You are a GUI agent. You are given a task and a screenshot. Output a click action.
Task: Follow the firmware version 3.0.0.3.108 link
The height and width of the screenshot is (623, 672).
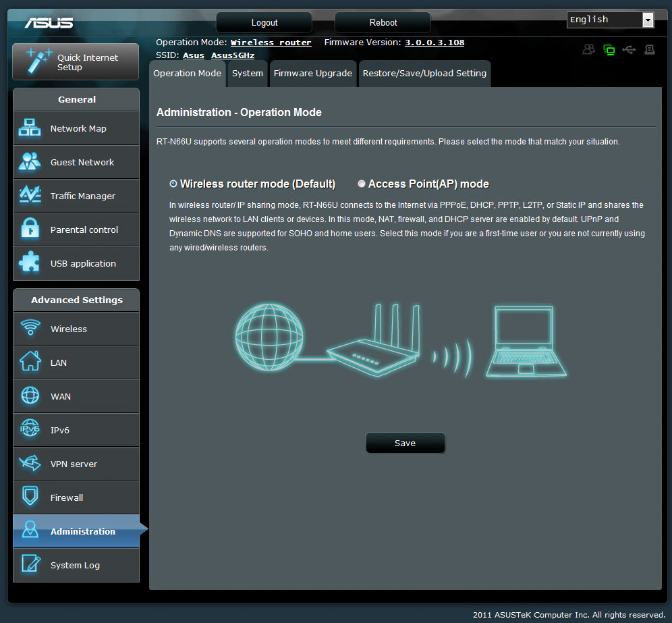click(x=435, y=43)
